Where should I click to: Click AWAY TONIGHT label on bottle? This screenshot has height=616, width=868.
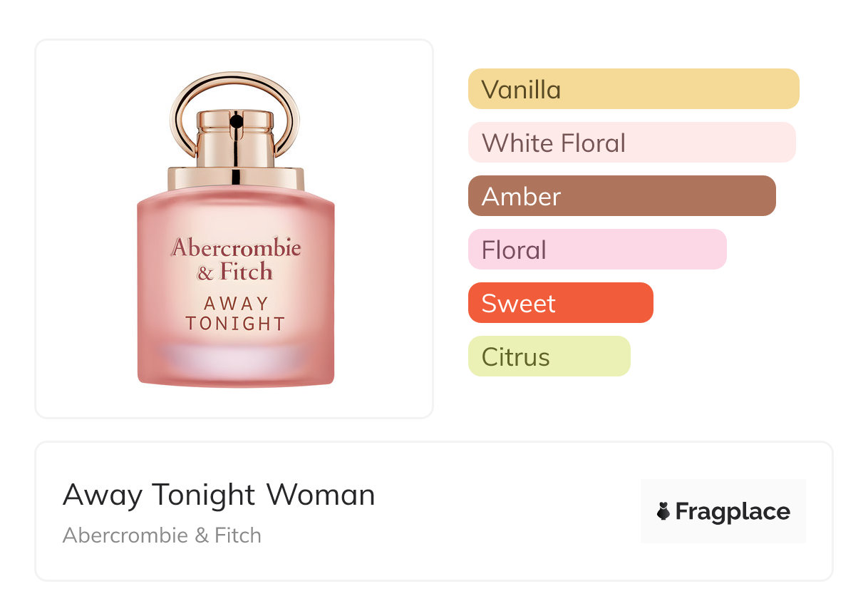(236, 314)
